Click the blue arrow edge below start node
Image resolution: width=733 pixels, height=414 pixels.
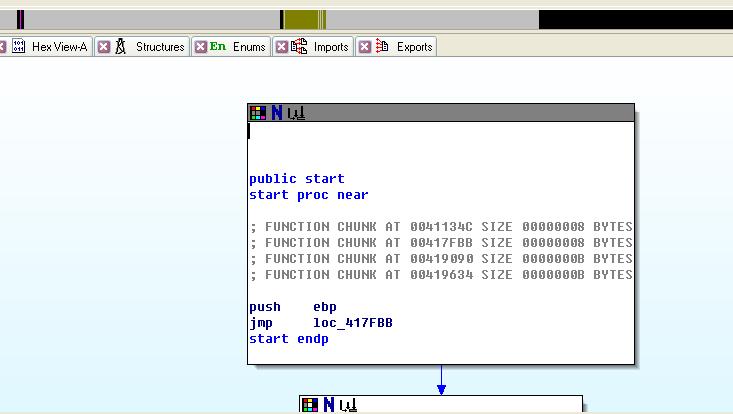[441, 380]
